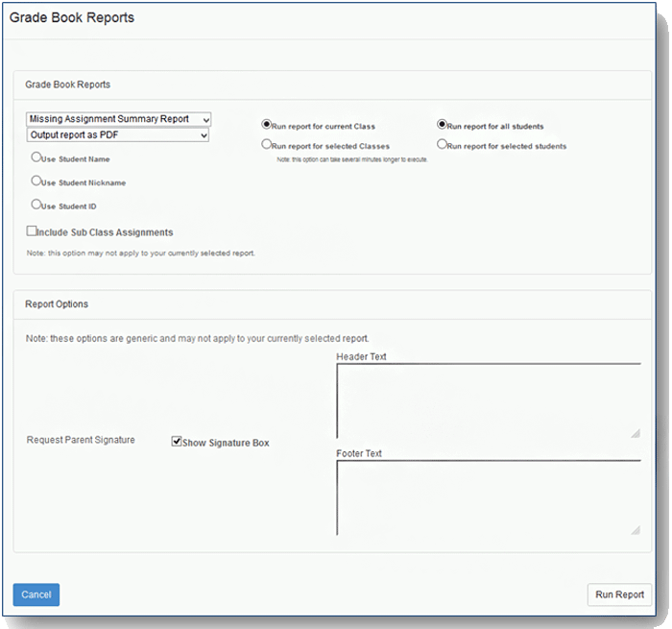
Task: Click the Run Report button
Action: tap(619, 594)
